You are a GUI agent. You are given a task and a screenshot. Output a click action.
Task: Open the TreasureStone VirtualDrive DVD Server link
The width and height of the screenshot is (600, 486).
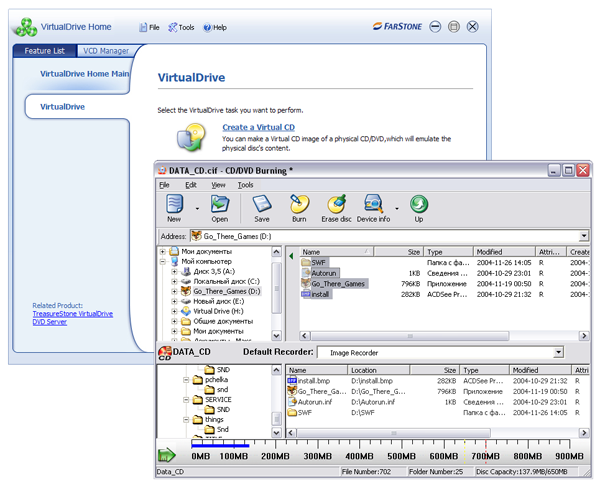[72, 318]
